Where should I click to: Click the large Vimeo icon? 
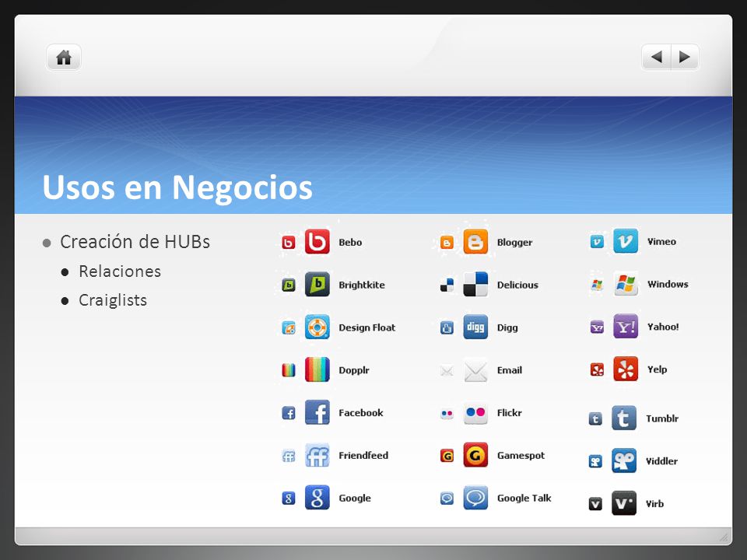(x=626, y=240)
